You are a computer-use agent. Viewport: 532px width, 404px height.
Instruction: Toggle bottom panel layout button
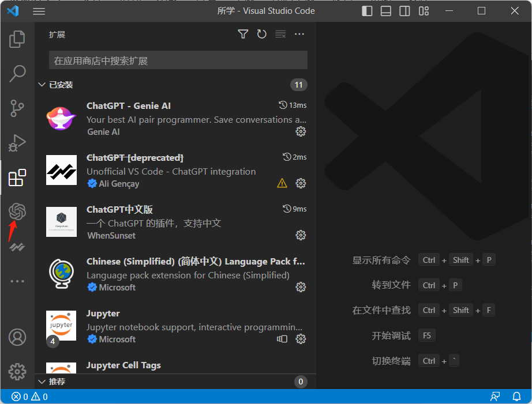click(x=386, y=11)
